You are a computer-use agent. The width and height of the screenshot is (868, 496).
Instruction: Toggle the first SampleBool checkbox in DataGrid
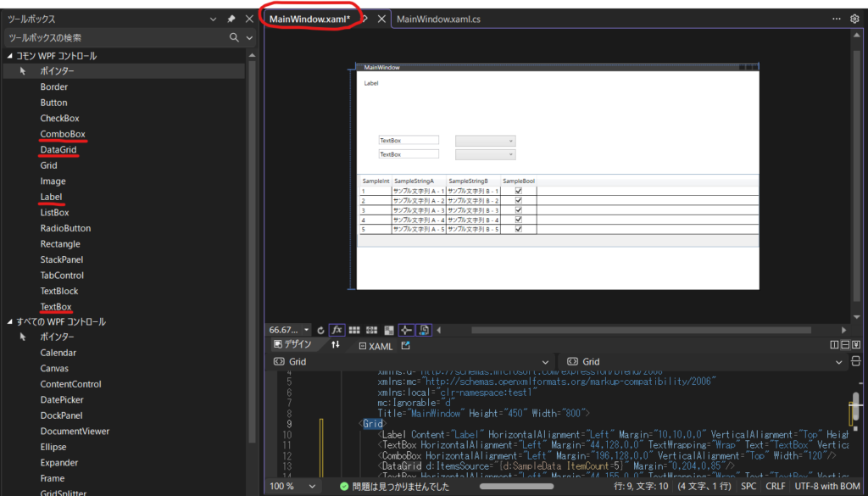point(519,192)
